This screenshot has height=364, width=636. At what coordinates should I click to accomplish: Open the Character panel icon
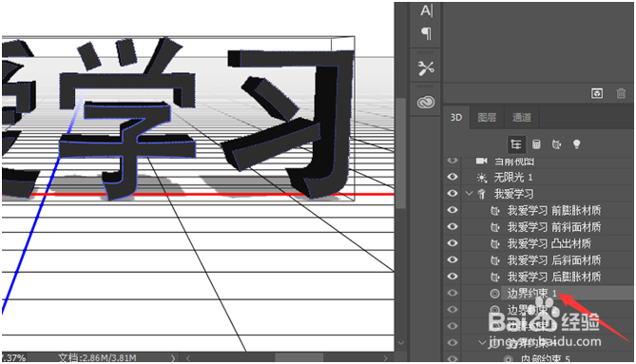(426, 11)
